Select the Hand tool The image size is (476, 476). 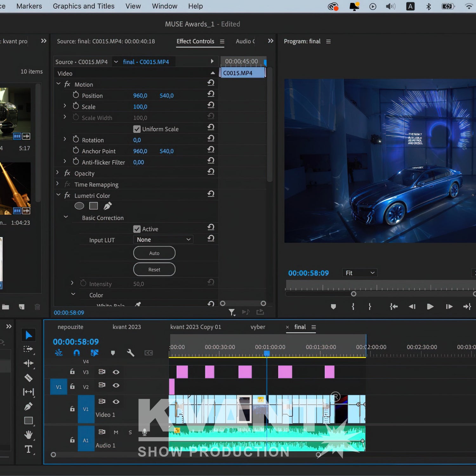tap(29, 435)
